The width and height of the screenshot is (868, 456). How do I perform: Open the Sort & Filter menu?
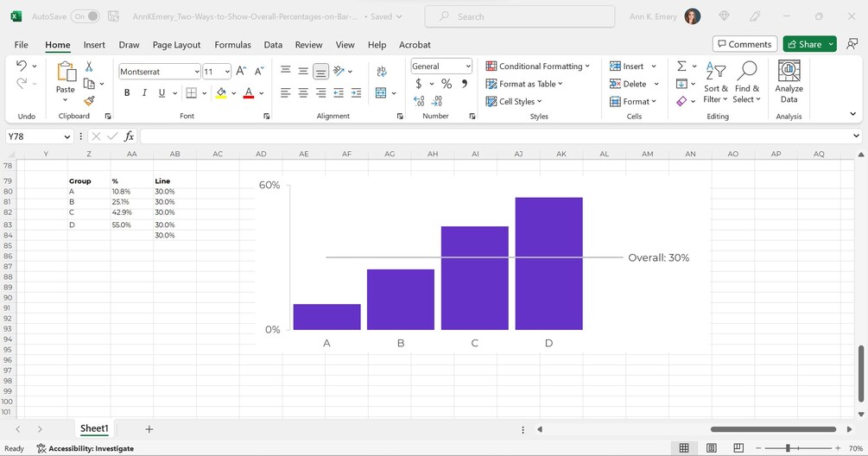[716, 82]
